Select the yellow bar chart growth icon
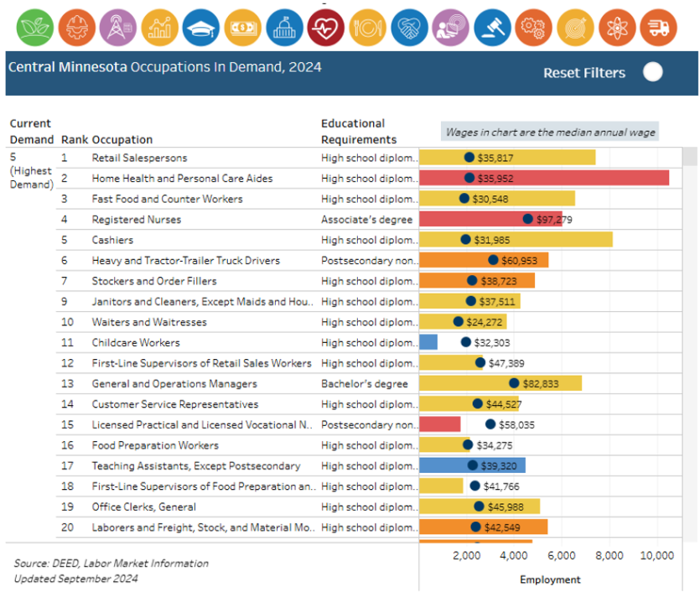 coord(160,28)
